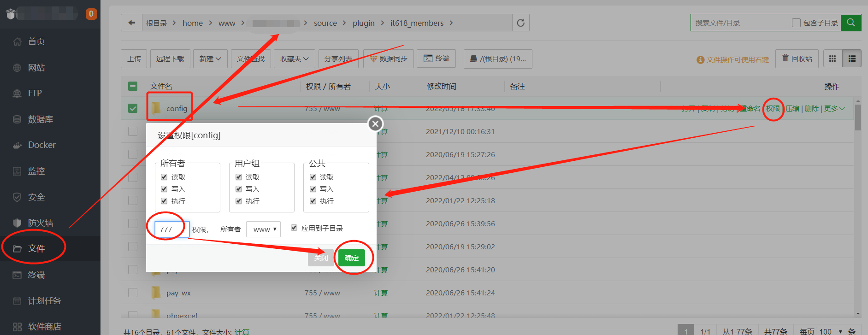Open the per-page 100 dropdown
868x335 pixels.
(831, 331)
